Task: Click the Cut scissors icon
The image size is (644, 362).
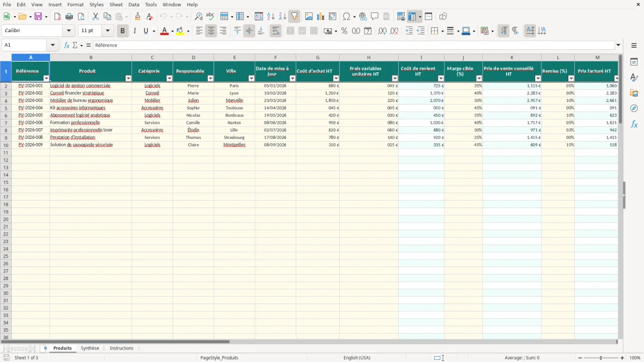Action: pyautogui.click(x=96, y=17)
